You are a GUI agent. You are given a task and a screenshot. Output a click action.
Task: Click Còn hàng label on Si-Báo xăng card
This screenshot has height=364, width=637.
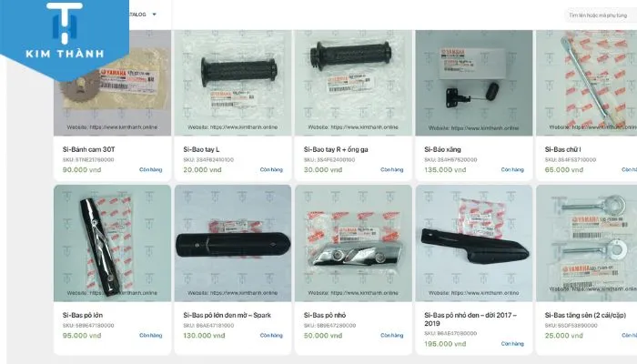click(512, 170)
